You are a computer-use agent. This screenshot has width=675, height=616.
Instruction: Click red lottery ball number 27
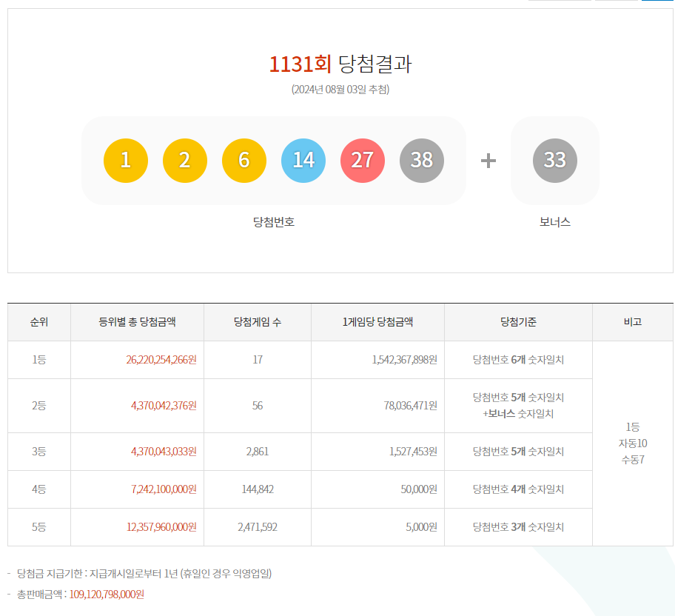[363, 161]
